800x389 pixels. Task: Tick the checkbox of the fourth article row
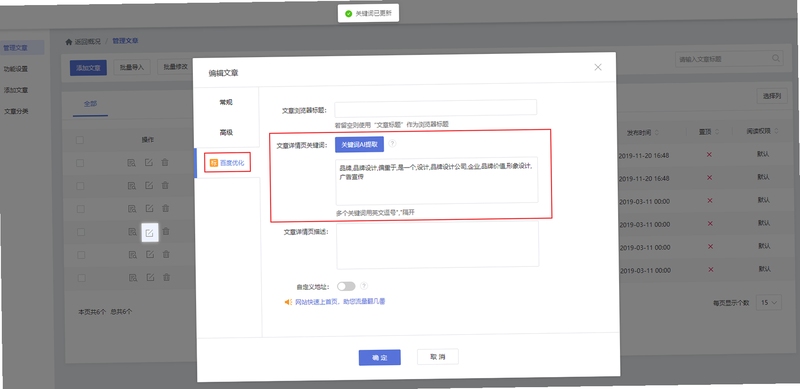tap(80, 232)
